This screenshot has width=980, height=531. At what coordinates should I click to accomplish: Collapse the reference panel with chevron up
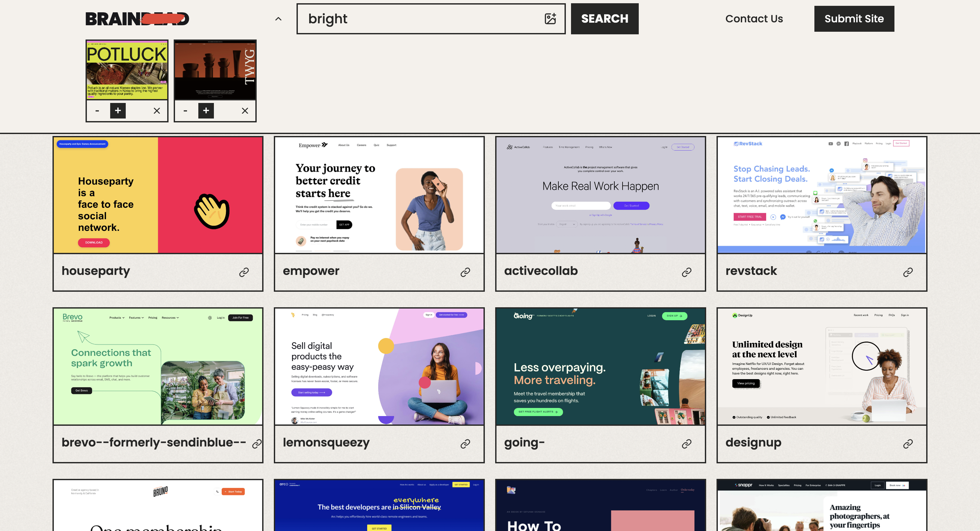pyautogui.click(x=278, y=19)
